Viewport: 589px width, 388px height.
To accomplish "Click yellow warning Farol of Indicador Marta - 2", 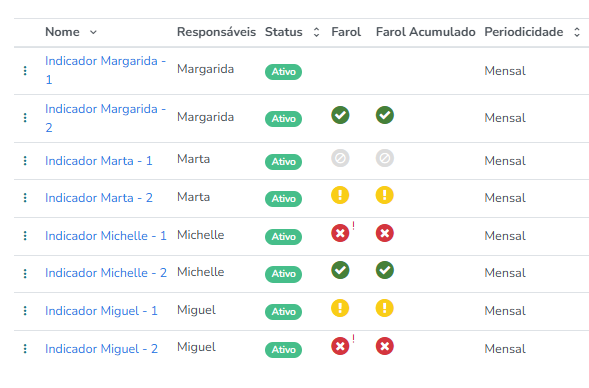I will click(340, 195).
